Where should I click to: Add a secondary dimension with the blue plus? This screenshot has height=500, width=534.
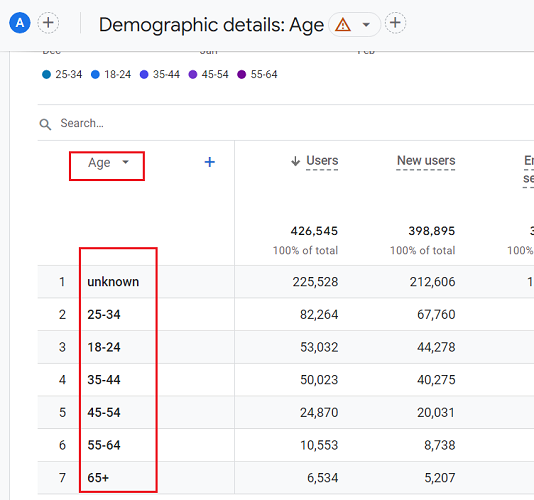(209, 162)
